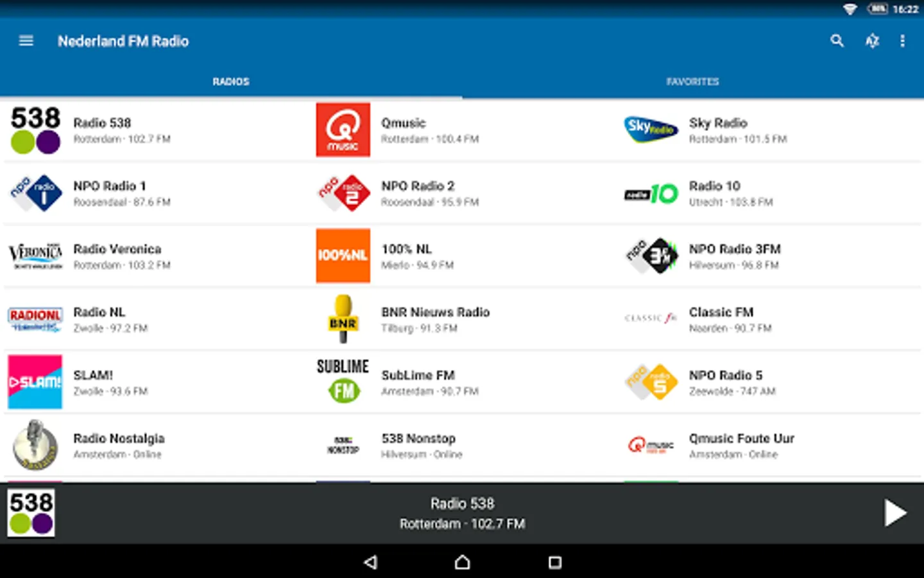Tap the Qmusic red logo
This screenshot has width=924, height=578.
pyautogui.click(x=343, y=130)
